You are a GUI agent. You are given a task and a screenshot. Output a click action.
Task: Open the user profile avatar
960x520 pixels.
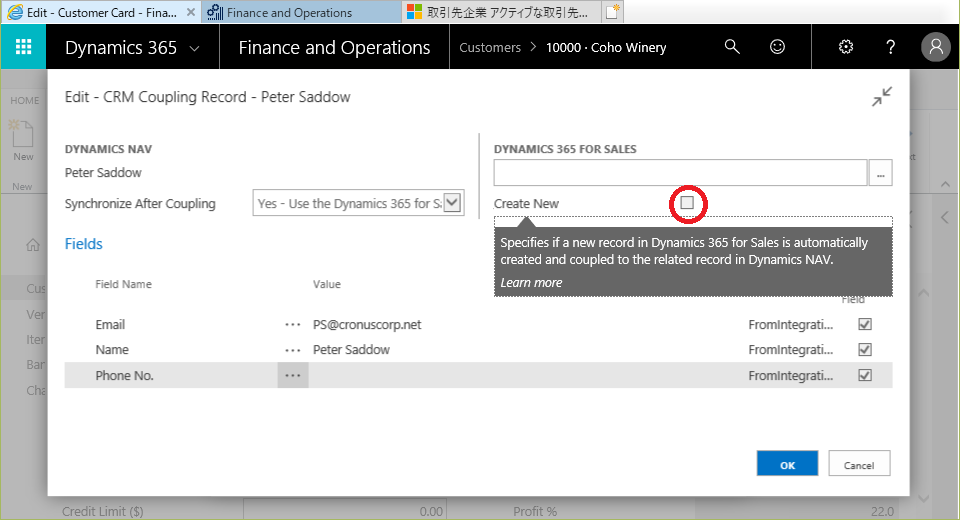click(936, 47)
